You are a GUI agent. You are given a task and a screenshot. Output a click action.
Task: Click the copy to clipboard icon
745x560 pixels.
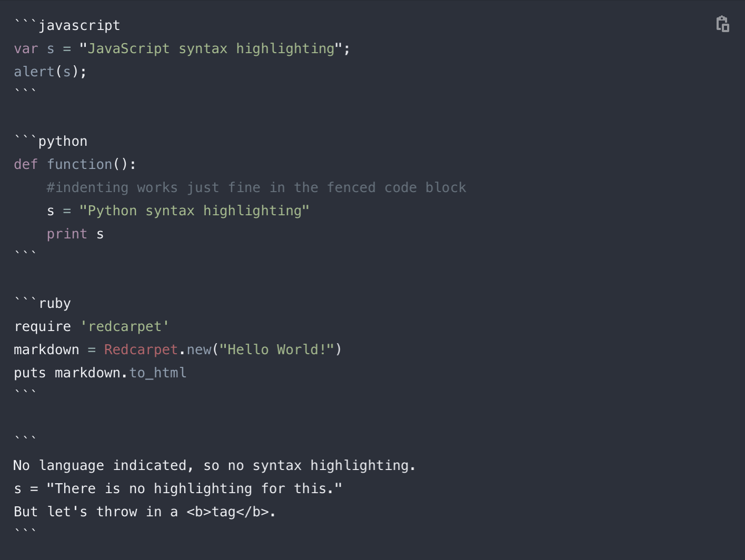coord(722,24)
